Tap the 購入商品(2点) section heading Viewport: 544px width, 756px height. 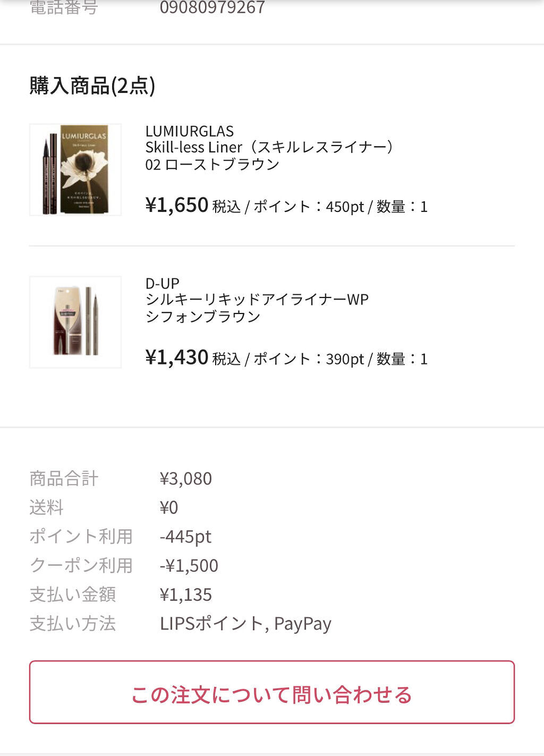pyautogui.click(x=92, y=86)
